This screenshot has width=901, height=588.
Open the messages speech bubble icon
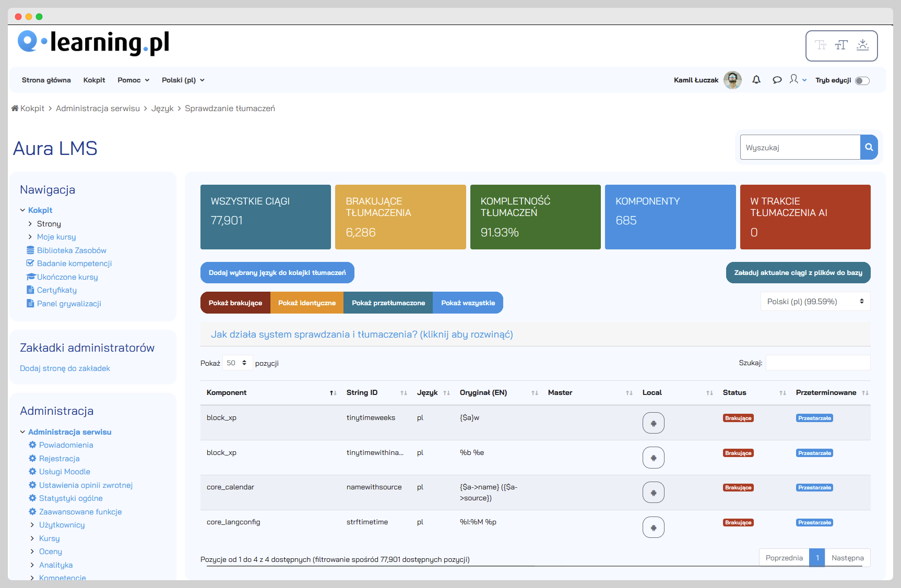tap(777, 80)
